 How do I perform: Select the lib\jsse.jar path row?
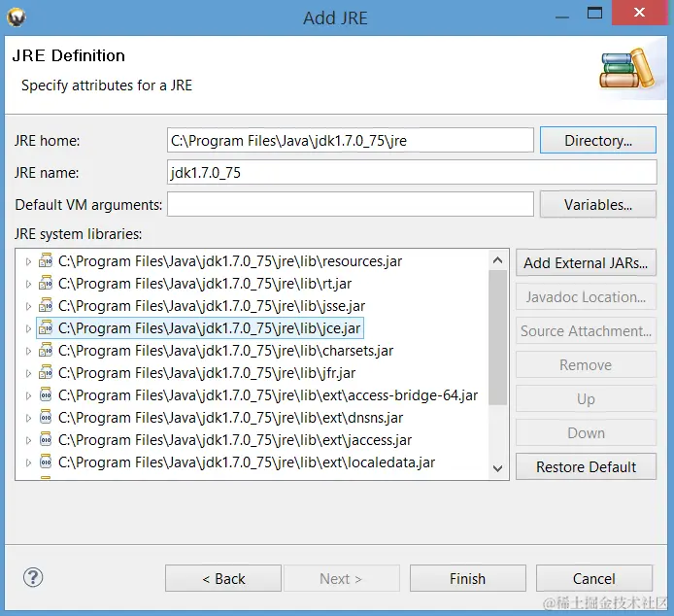[x=212, y=306]
